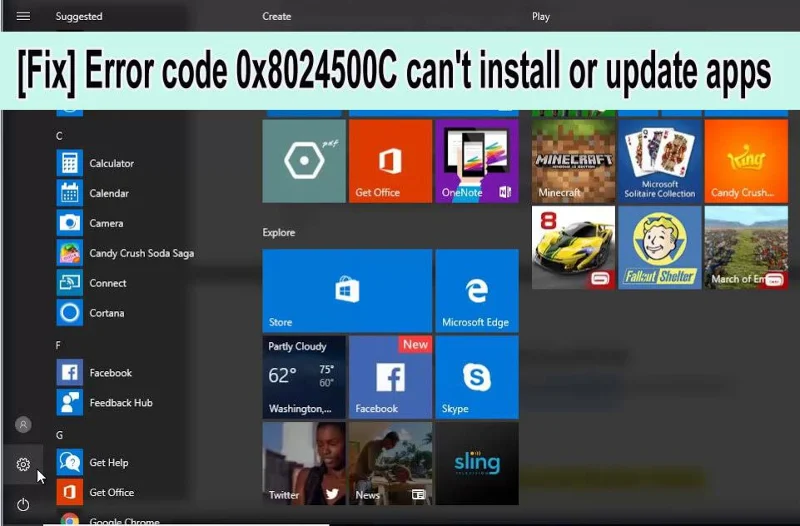Click the Create group heading
Screen dimensions: 800x526
pyautogui.click(x=277, y=16)
